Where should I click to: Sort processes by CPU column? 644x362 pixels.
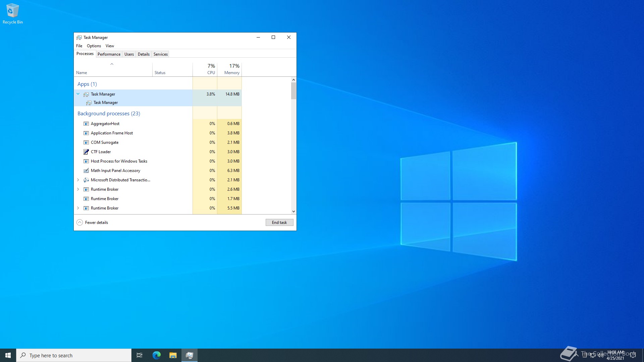click(x=205, y=69)
